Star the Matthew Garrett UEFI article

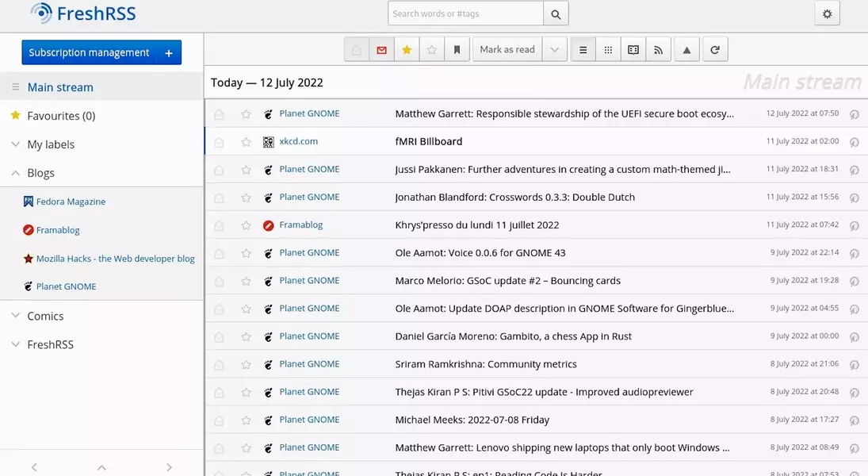point(247,114)
